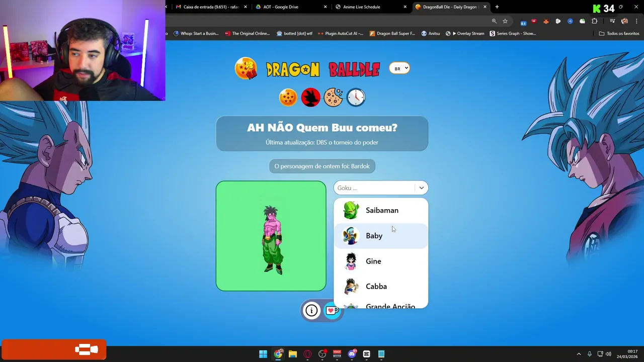Open the notepad taskbar icon
Image resolution: width=644 pixels, height=362 pixels.
click(381, 354)
